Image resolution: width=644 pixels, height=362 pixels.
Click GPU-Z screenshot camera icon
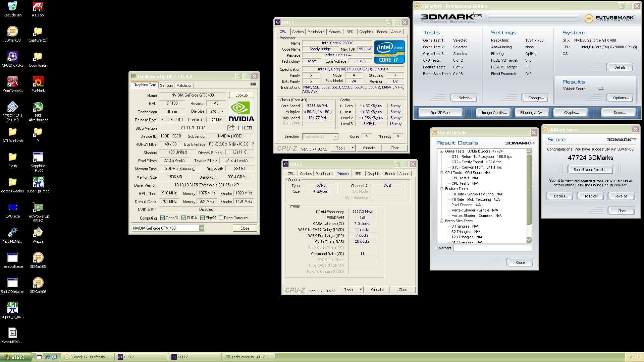pyautogui.click(x=253, y=84)
